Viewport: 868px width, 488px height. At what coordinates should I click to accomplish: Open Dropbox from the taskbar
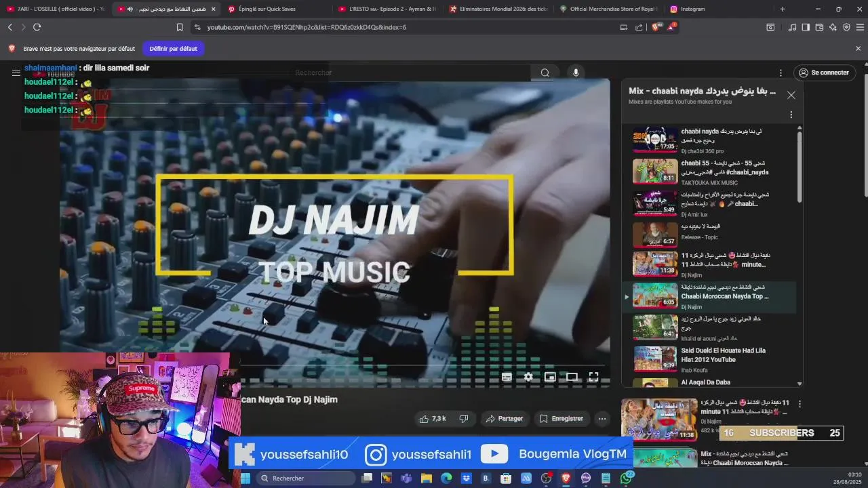(467, 479)
